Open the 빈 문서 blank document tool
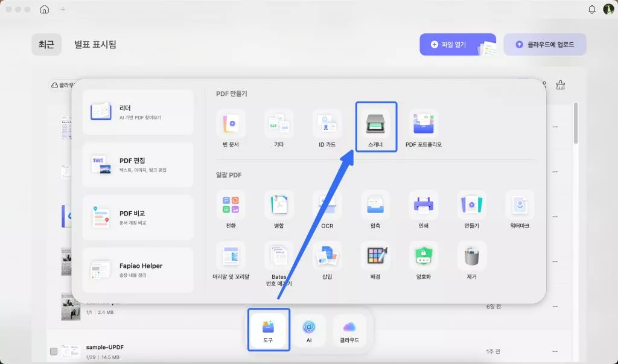Image resolution: width=618 pixels, height=364 pixels. point(231,129)
